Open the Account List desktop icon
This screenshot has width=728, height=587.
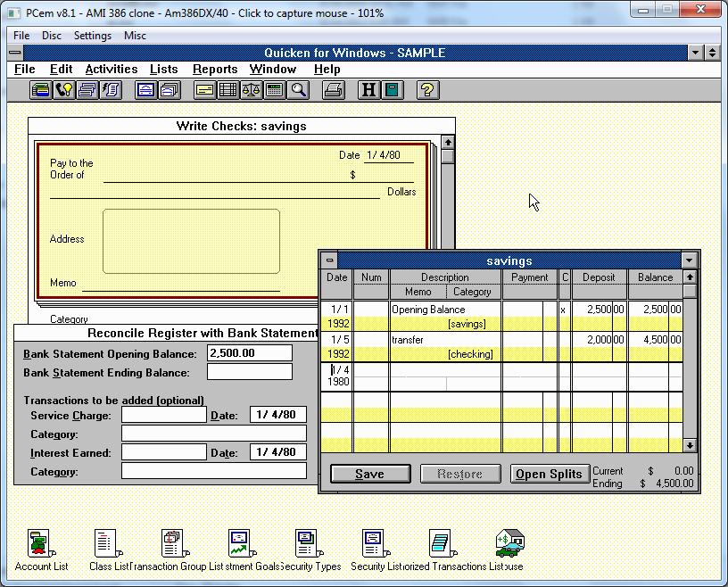coord(41,550)
